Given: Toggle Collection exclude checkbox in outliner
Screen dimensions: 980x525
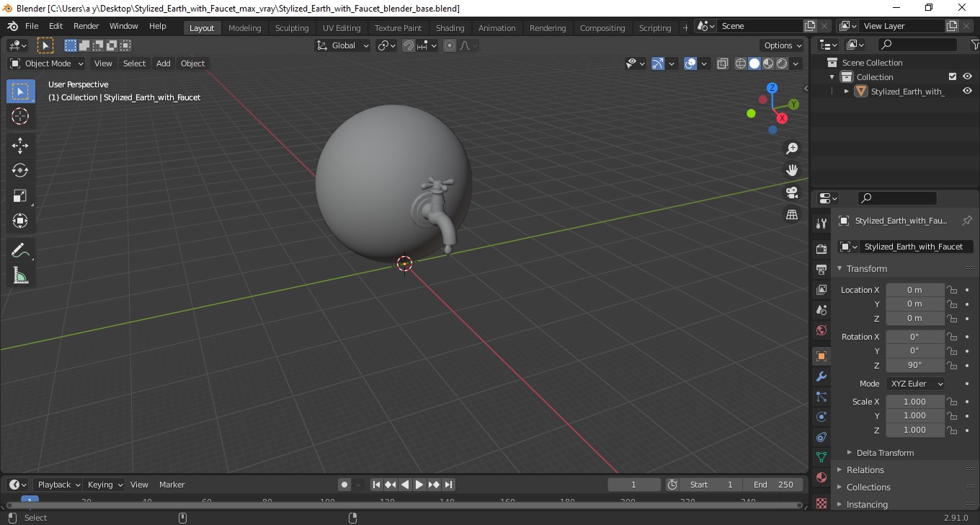Looking at the screenshot, I should 953,76.
